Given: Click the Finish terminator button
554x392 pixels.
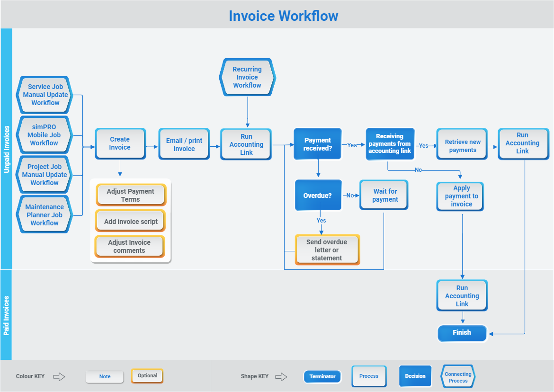Looking at the screenshot, I should 462,333.
